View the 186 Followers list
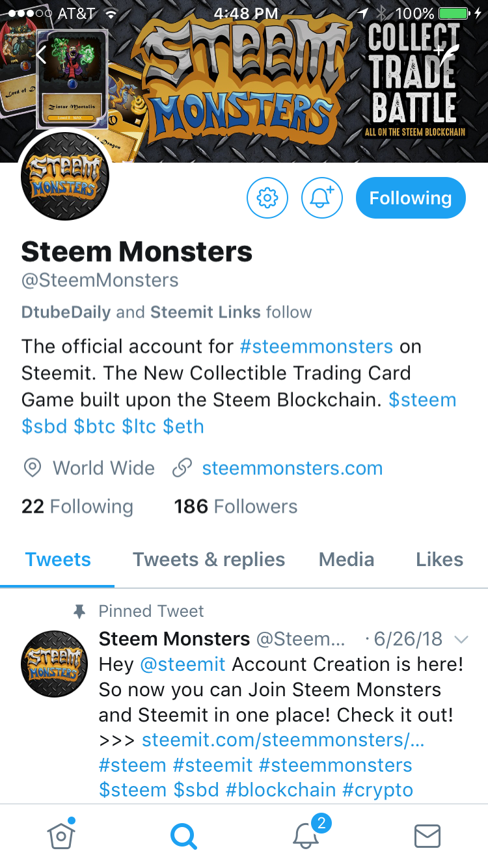The height and width of the screenshot is (868, 488). click(236, 507)
